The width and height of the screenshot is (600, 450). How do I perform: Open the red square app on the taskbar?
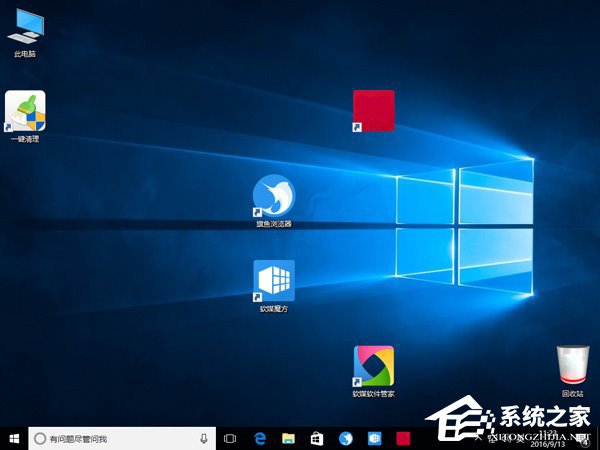click(403, 439)
